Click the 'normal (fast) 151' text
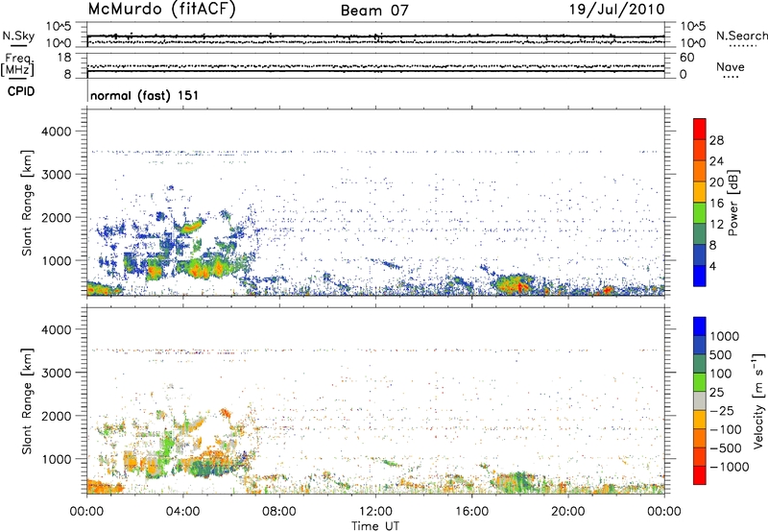 pos(145,95)
